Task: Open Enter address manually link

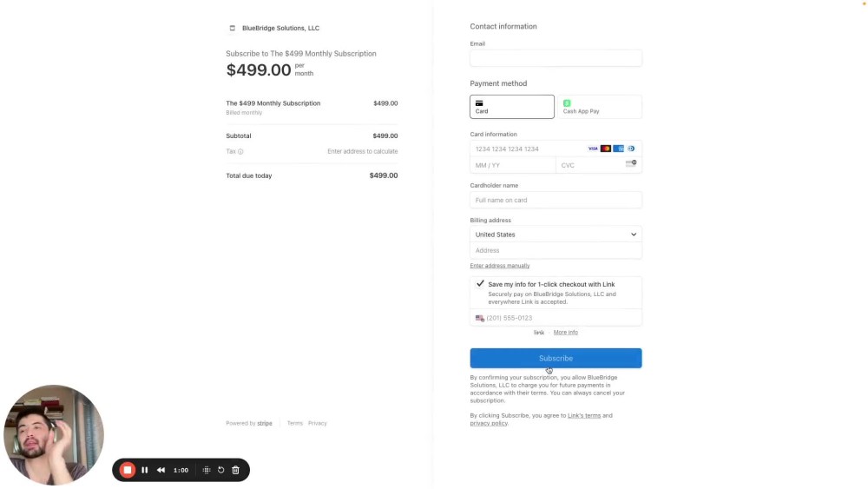Action: [500, 266]
